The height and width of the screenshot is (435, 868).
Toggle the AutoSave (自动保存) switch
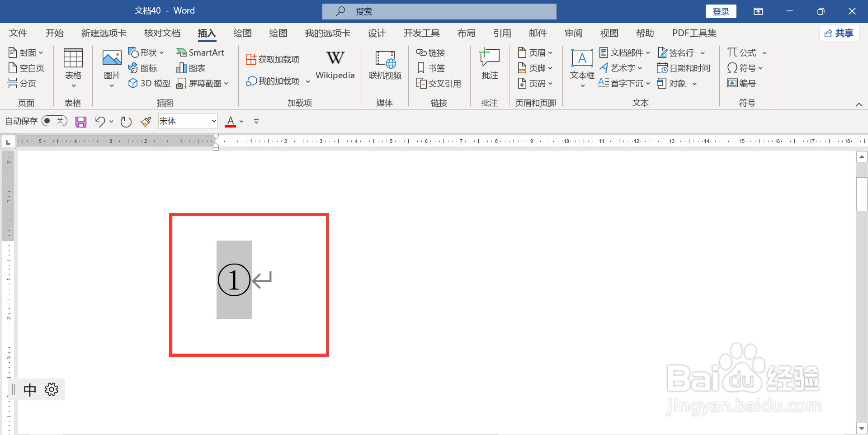point(54,121)
